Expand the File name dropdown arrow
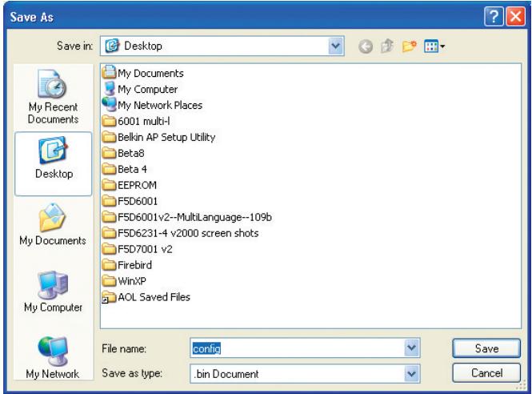Screen dimensions: 532x394 click(x=411, y=348)
